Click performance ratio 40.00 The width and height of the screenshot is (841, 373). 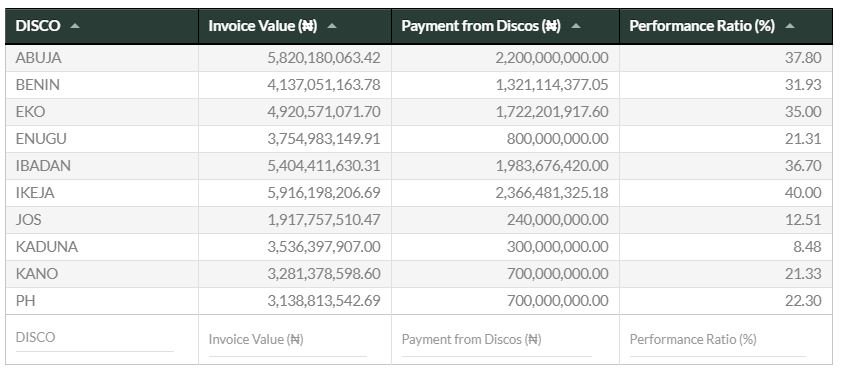[803, 193]
